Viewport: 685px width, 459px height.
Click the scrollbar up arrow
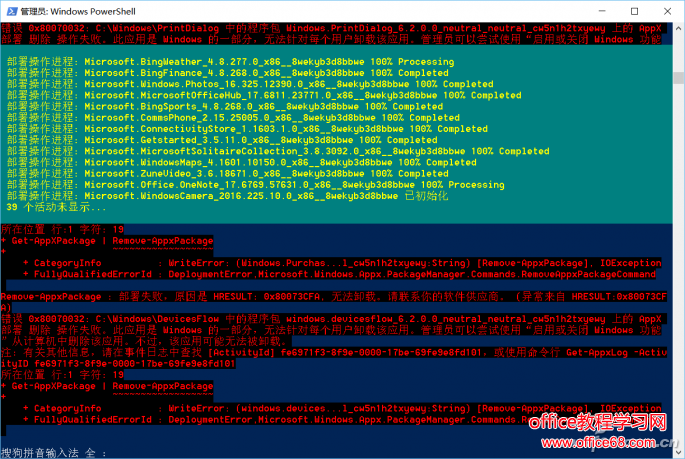pyautogui.click(x=678, y=28)
